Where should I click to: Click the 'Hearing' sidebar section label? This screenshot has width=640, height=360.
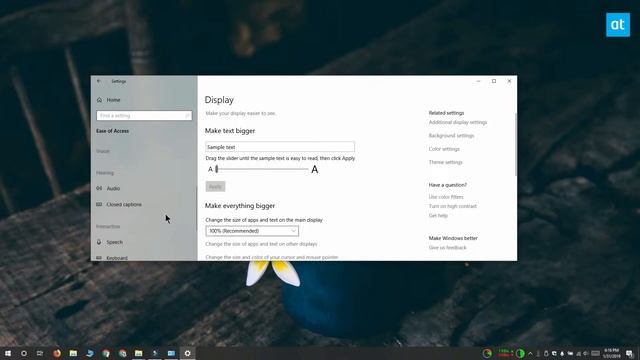click(105, 173)
